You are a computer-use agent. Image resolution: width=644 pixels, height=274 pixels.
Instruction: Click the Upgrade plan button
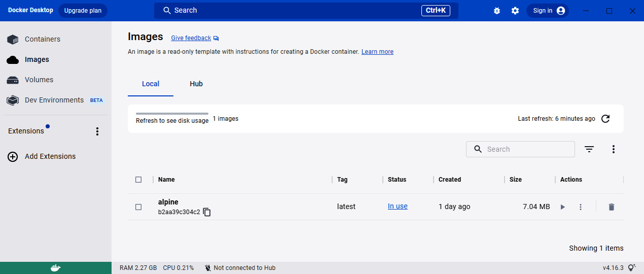(x=83, y=11)
